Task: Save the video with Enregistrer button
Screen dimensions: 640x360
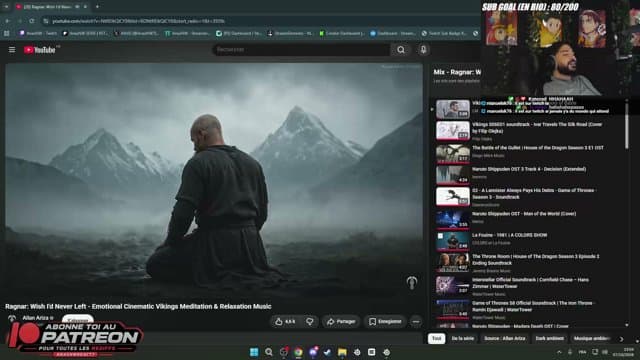Action: click(385, 322)
